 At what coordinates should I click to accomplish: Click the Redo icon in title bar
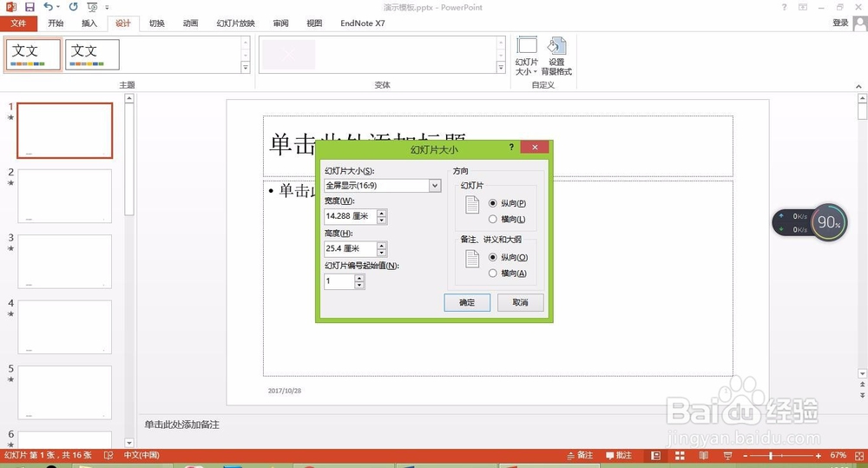click(73, 7)
